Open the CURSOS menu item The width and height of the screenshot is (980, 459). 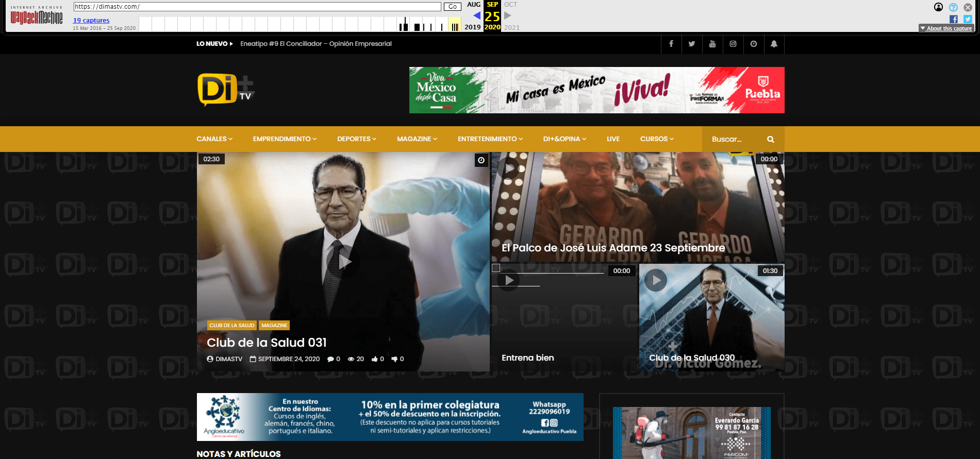(656, 139)
